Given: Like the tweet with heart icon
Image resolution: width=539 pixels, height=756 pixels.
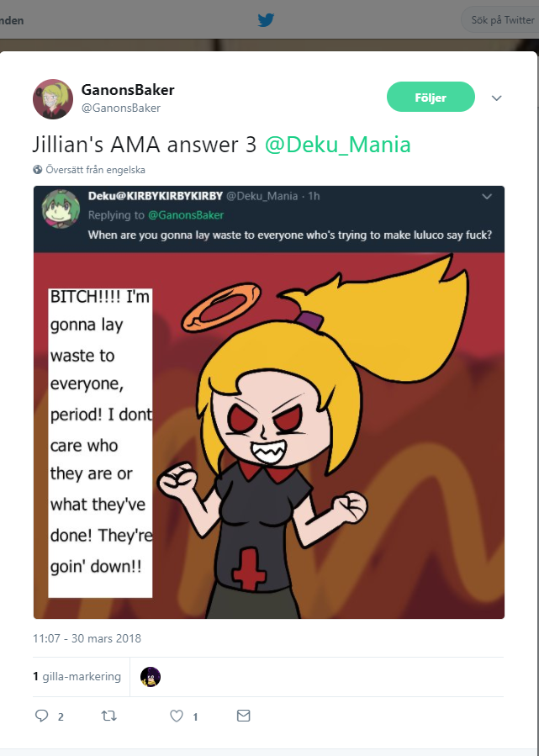Looking at the screenshot, I should 177,716.
